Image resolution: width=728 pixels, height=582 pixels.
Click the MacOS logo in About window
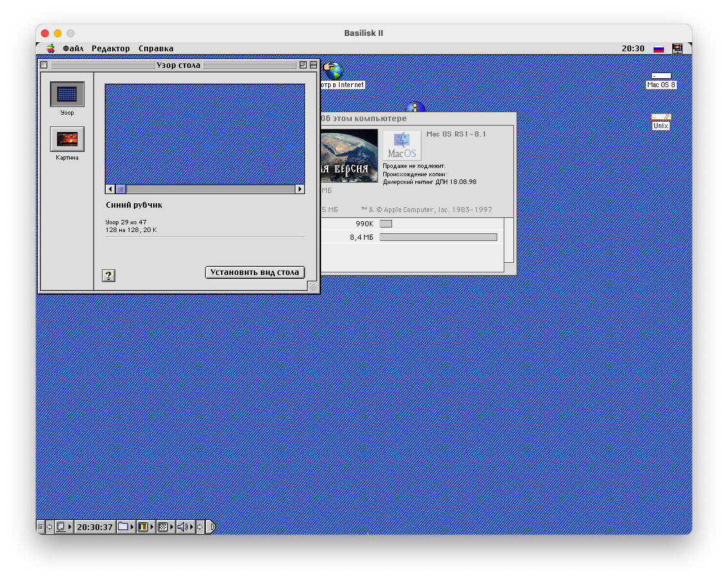(x=402, y=145)
